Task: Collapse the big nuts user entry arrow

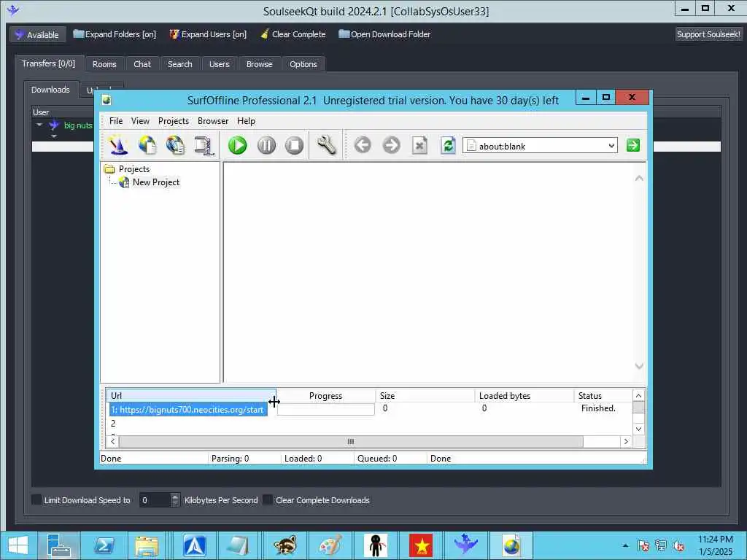Action: point(39,125)
